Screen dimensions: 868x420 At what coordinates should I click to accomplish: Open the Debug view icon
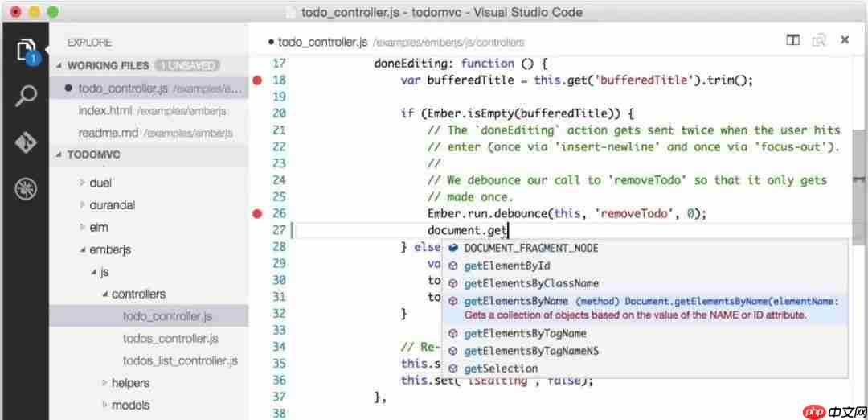[x=25, y=189]
